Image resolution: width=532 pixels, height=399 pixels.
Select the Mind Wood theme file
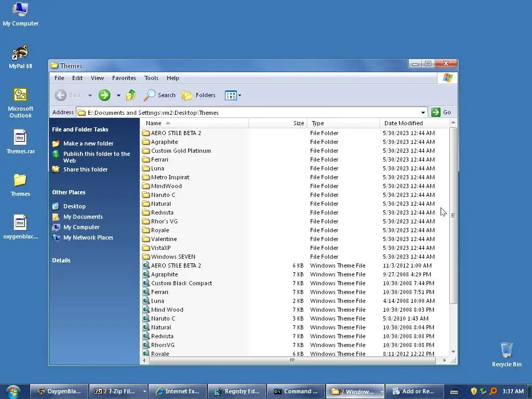(x=163, y=310)
